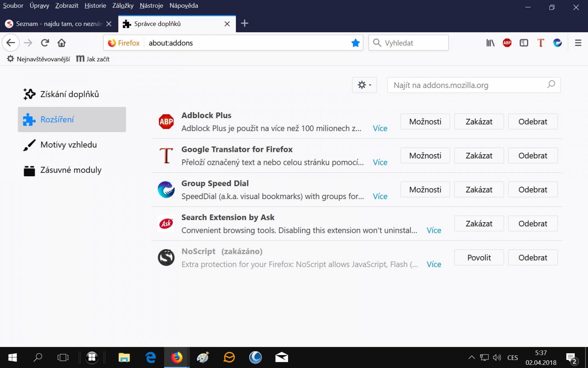
Task: Launch Microsoft Edge from taskbar
Action: (151, 357)
